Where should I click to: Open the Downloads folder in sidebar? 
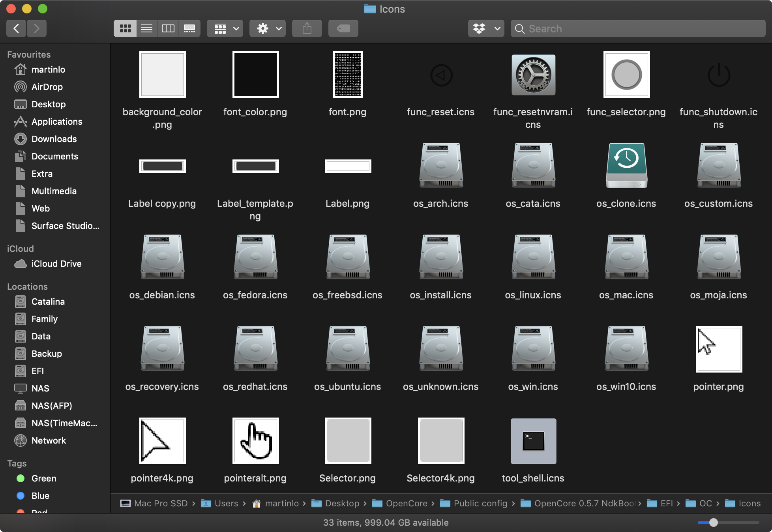(x=54, y=139)
